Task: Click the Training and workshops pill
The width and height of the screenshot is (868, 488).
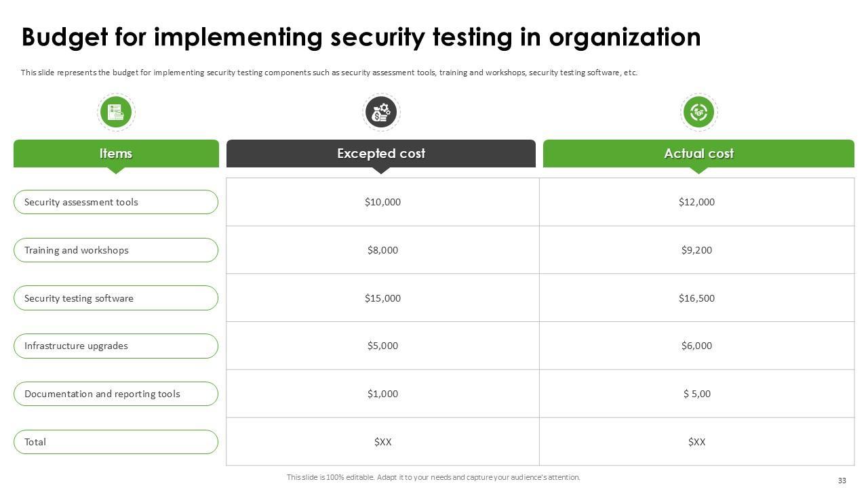Action: 116,250
